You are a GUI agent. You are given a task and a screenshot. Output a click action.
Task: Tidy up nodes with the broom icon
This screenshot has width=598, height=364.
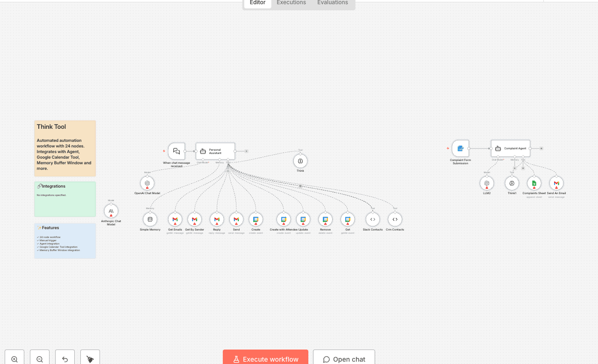[x=90, y=359]
